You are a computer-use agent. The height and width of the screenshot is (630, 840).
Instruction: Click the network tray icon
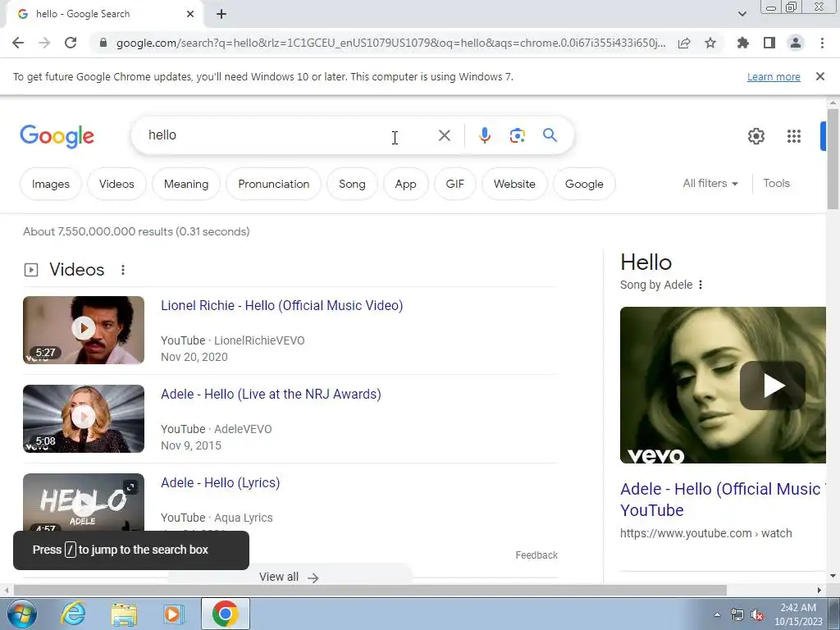click(737, 614)
